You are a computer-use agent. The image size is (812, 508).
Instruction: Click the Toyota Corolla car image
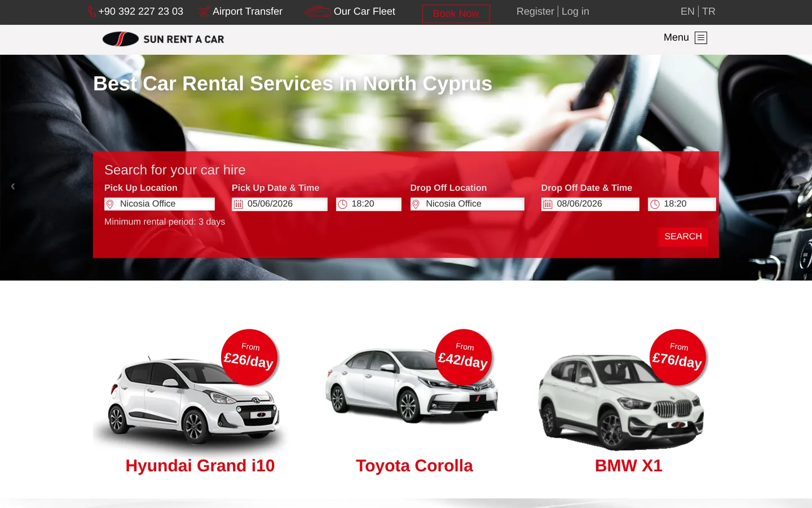412,387
